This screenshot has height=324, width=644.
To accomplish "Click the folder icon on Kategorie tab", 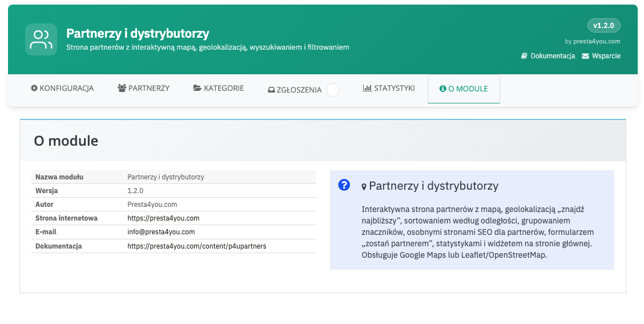I will point(197,88).
